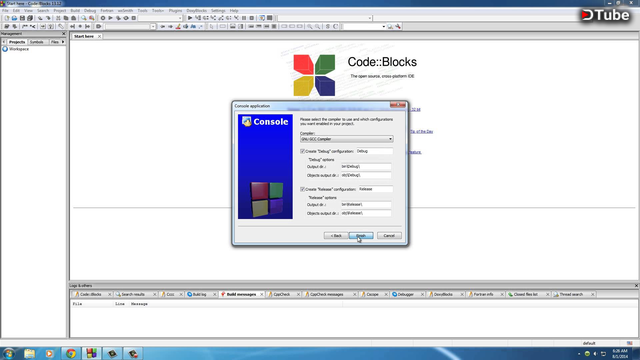Click the Build and run icon
The image size is (640, 360).
[x=118, y=18]
